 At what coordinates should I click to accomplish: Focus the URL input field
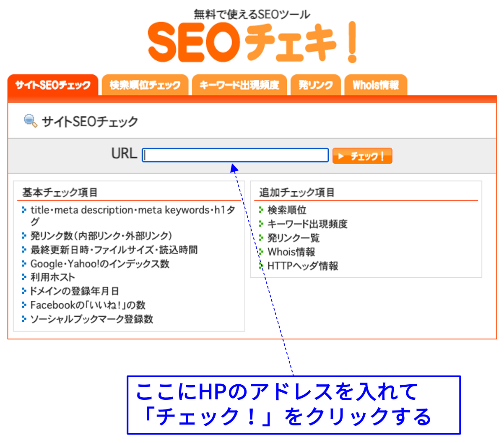235,155
